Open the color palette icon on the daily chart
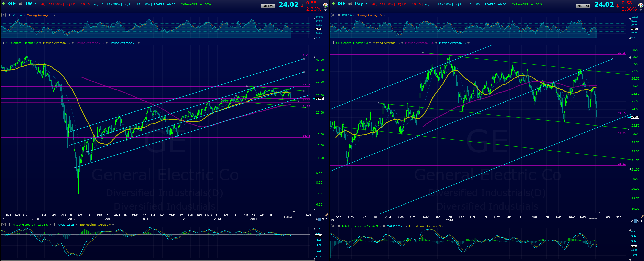The image size is (644, 261). [641, 5]
